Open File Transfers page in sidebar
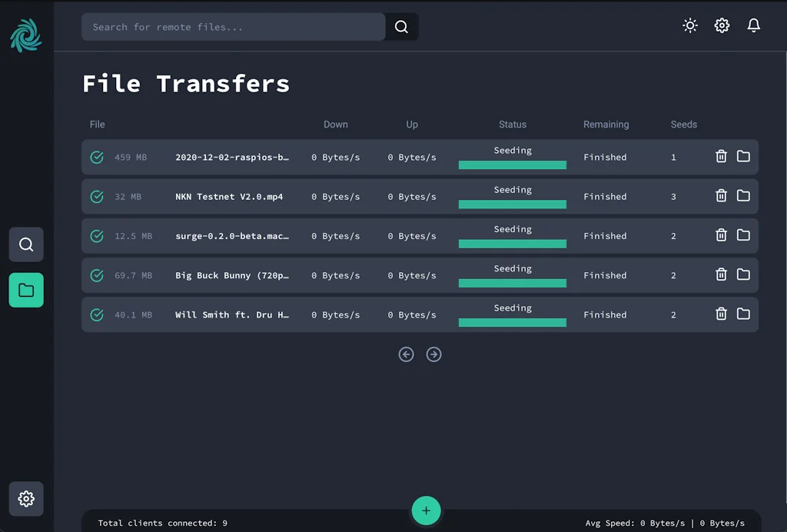Image resolution: width=787 pixels, height=532 pixels. [26, 290]
